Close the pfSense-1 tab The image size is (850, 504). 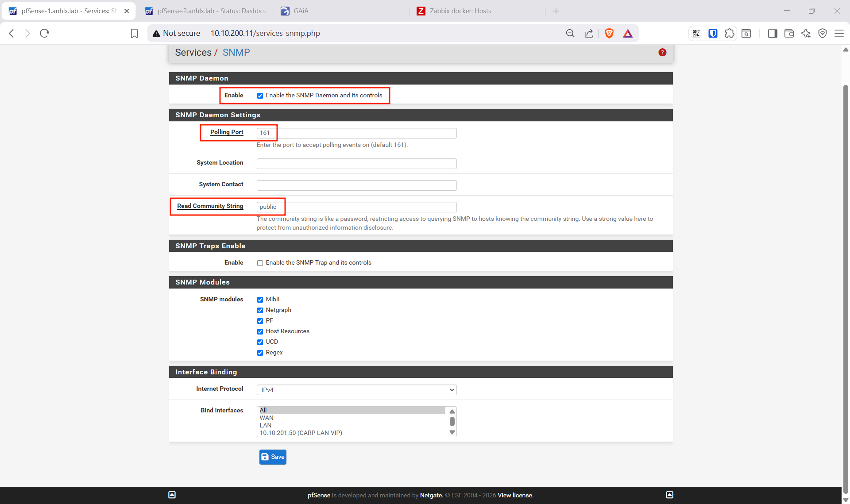pyautogui.click(x=127, y=11)
